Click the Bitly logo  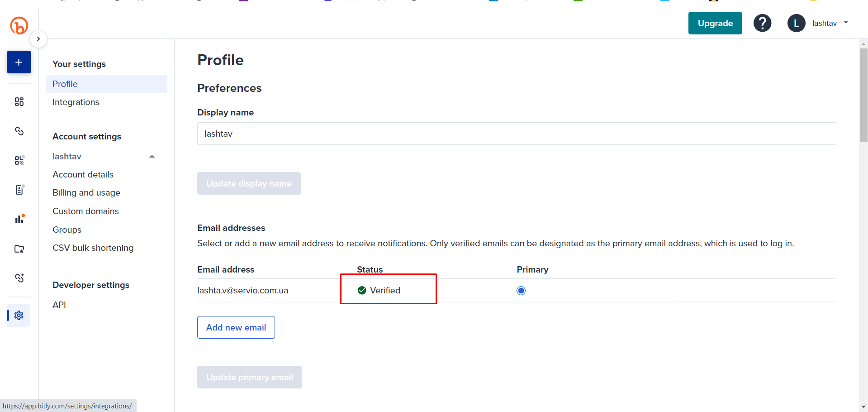[x=19, y=25]
